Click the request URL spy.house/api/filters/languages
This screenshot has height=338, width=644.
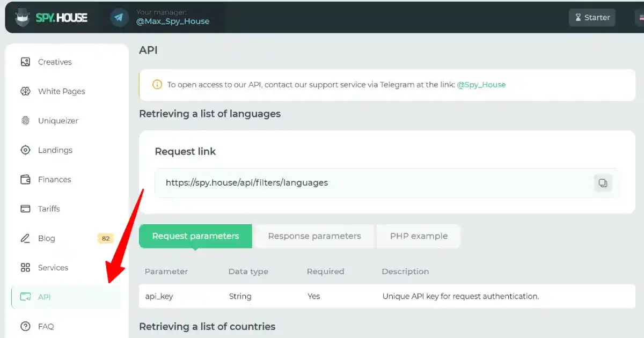coord(247,182)
